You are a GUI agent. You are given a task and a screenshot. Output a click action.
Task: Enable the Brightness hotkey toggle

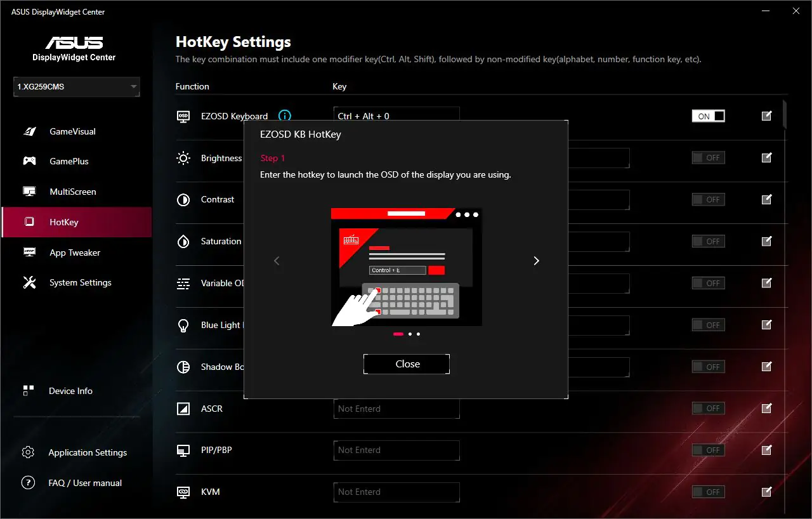click(x=708, y=158)
